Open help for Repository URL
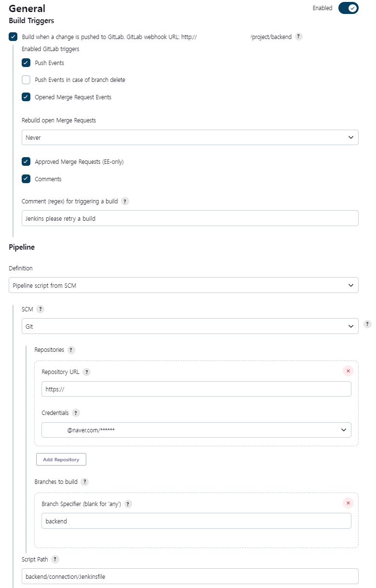376x588 pixels. [x=86, y=372]
